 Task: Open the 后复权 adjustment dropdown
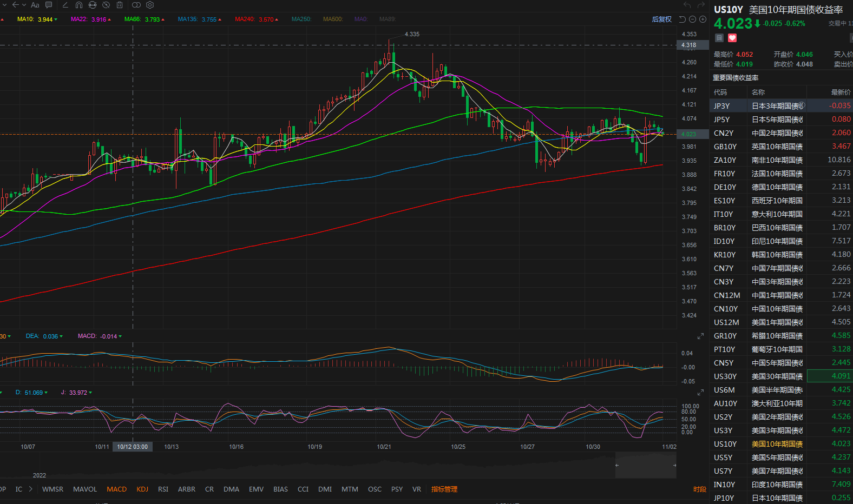pos(661,19)
